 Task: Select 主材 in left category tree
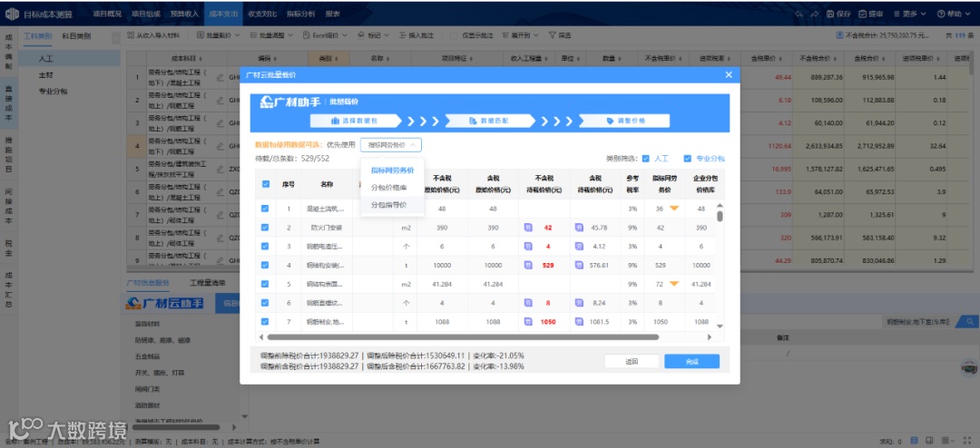point(45,74)
